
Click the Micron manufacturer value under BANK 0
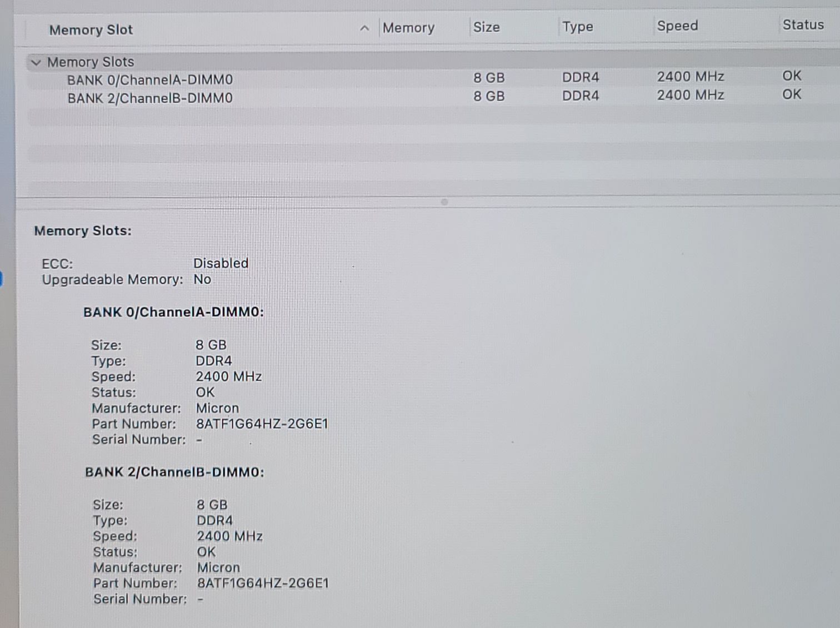(x=217, y=408)
